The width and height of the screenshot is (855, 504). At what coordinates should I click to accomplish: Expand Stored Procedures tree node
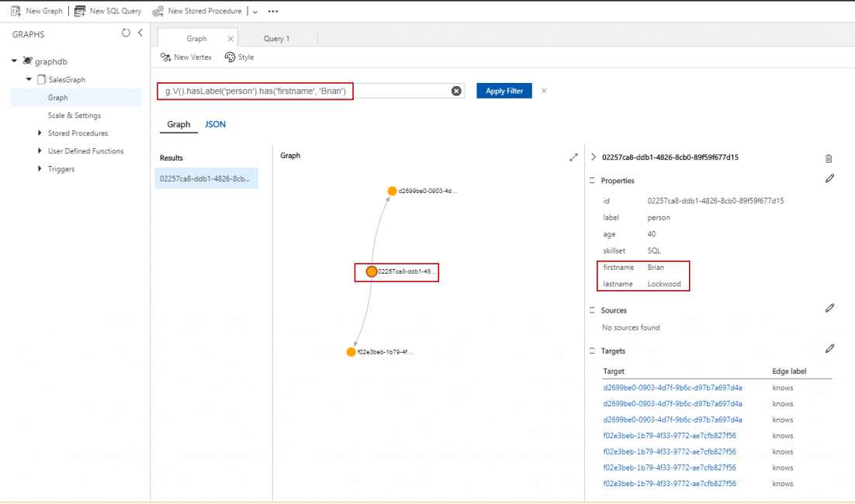click(40, 133)
